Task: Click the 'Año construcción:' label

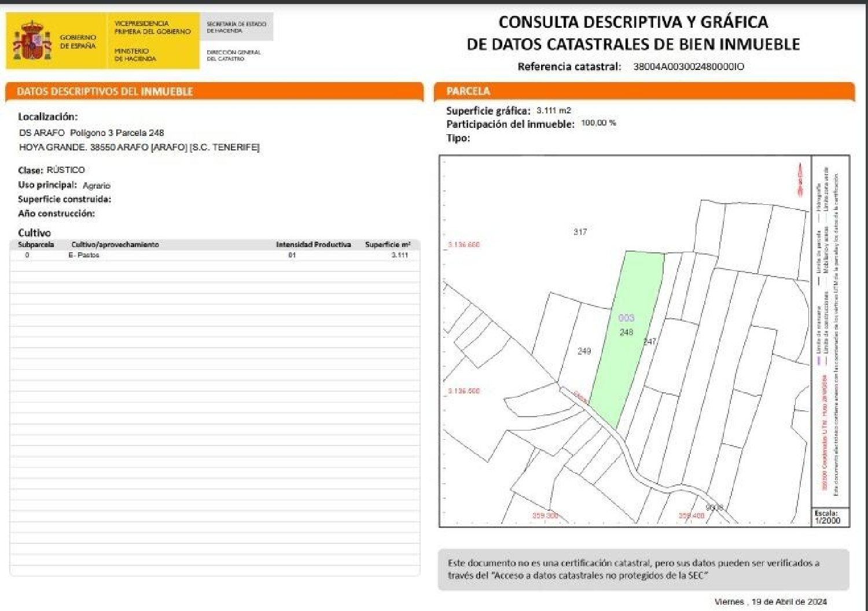Action: pyautogui.click(x=56, y=214)
